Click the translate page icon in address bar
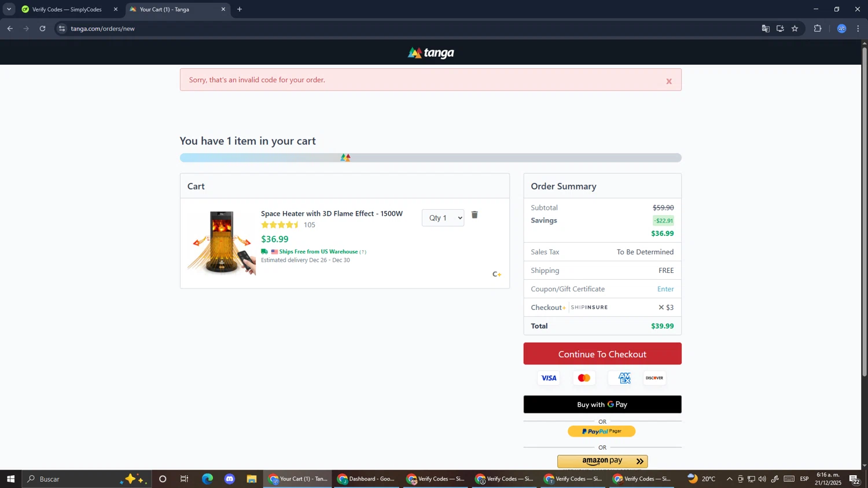Screen dimensions: 868x488 click(x=766, y=28)
